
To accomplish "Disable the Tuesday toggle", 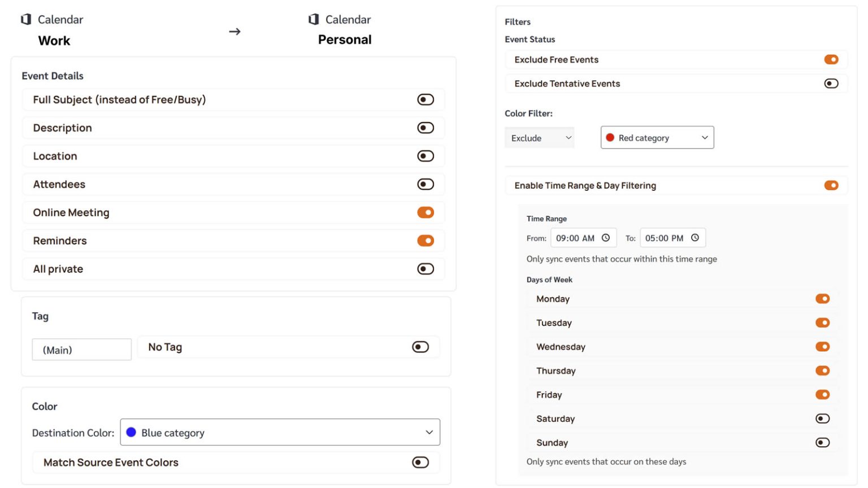I will pos(823,323).
